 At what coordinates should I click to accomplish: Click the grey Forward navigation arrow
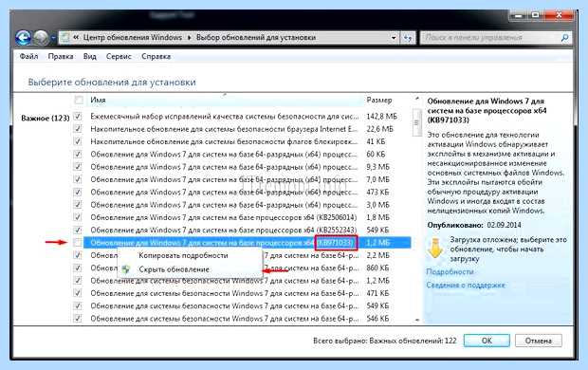(41, 38)
